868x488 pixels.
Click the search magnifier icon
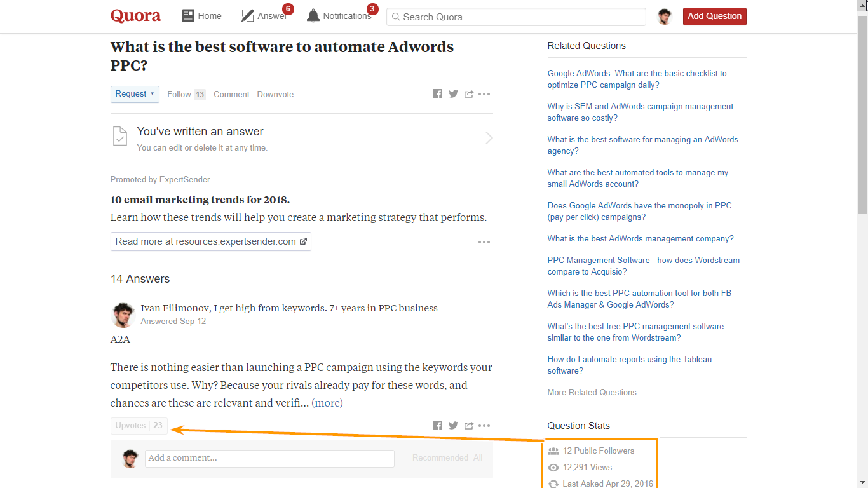pos(395,17)
